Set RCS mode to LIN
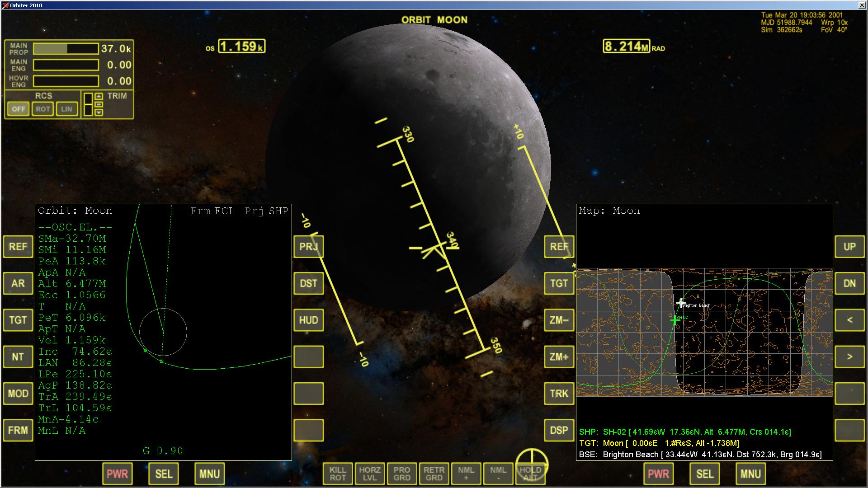This screenshot has width=868, height=488. tap(67, 109)
